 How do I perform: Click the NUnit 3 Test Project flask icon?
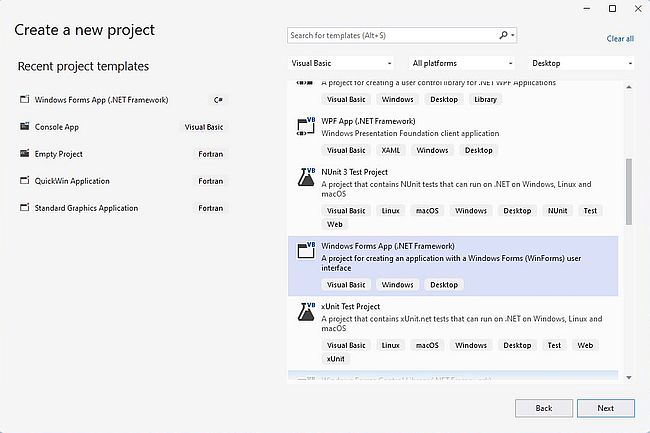coord(306,177)
